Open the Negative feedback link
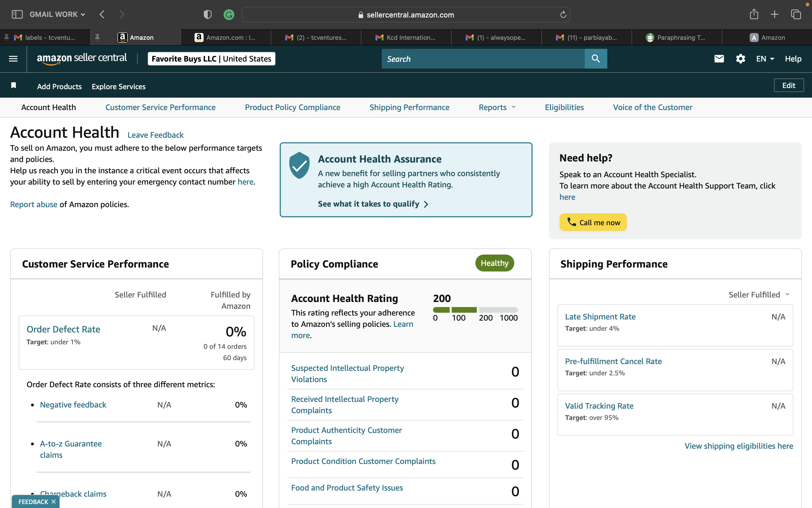The image size is (812, 508). [x=73, y=404]
